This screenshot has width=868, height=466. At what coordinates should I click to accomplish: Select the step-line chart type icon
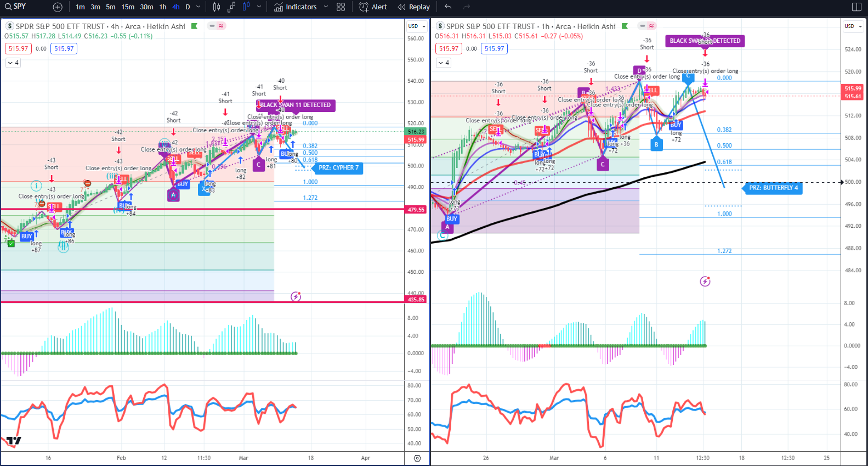(231, 7)
